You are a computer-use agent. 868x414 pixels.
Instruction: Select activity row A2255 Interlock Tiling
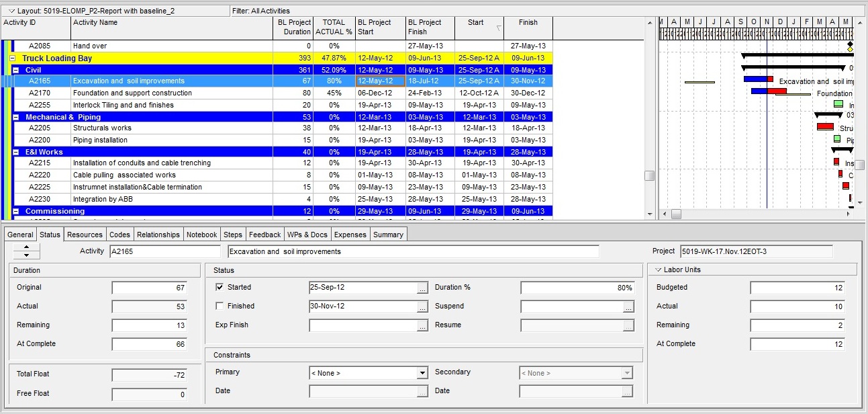[x=282, y=105]
